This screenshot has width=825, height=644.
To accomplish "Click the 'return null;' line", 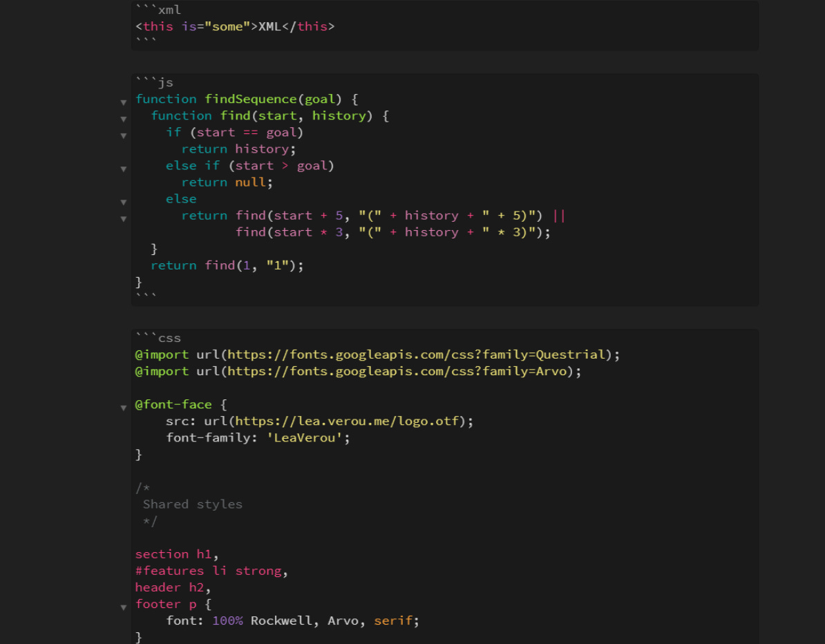I will click(x=227, y=182).
